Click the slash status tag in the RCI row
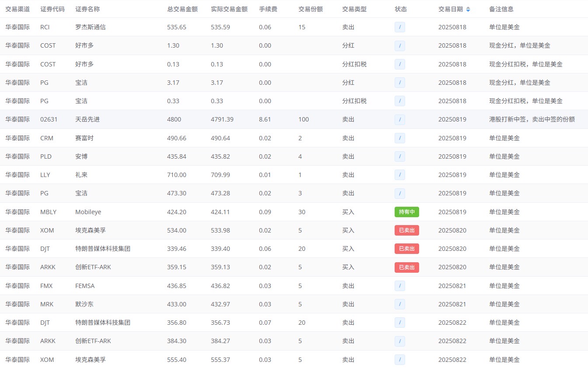Viewport: 588px width, 368px height. pyautogui.click(x=400, y=27)
